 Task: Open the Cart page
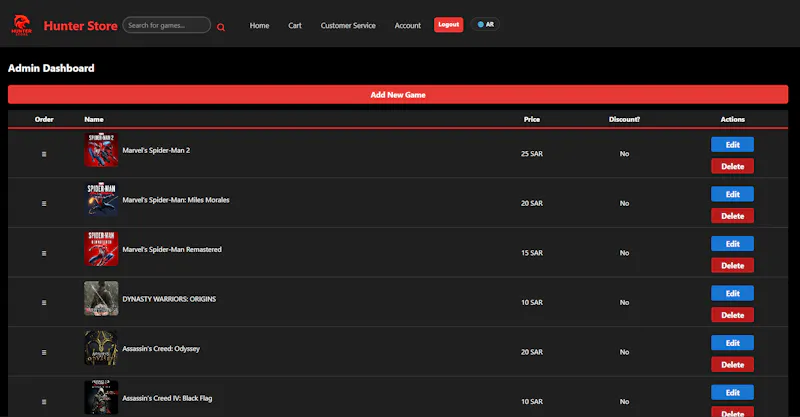[295, 26]
